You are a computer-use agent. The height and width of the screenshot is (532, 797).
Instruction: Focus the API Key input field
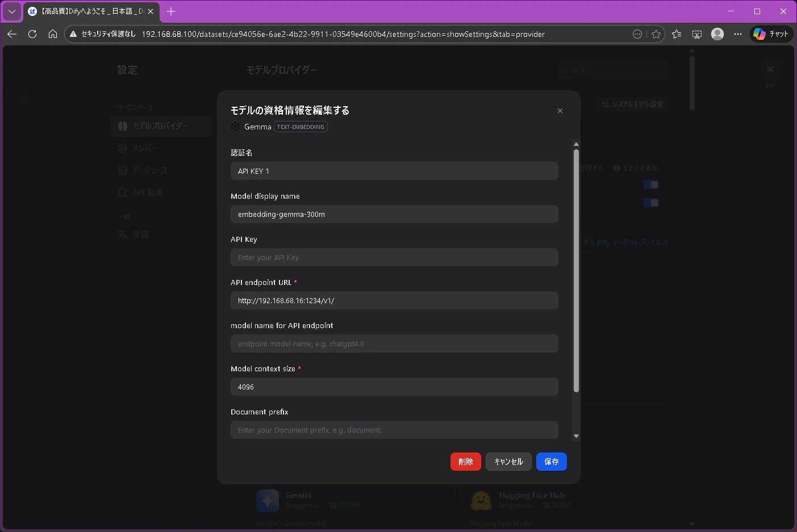pos(394,257)
